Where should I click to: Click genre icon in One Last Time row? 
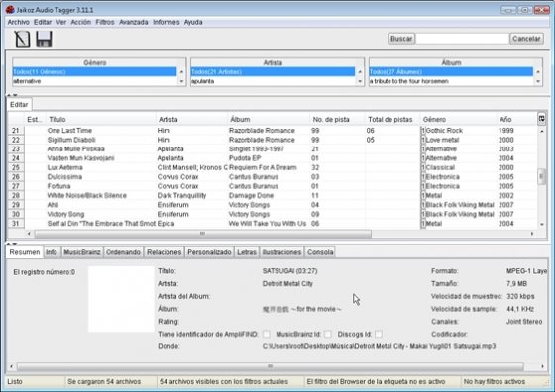point(423,131)
